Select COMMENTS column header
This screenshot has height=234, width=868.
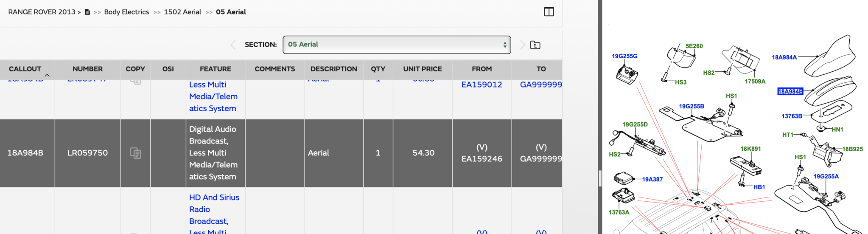(x=274, y=69)
